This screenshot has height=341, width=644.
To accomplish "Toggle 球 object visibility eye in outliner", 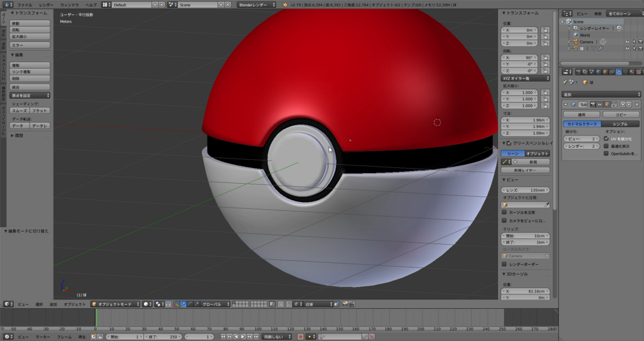I will click(x=627, y=48).
